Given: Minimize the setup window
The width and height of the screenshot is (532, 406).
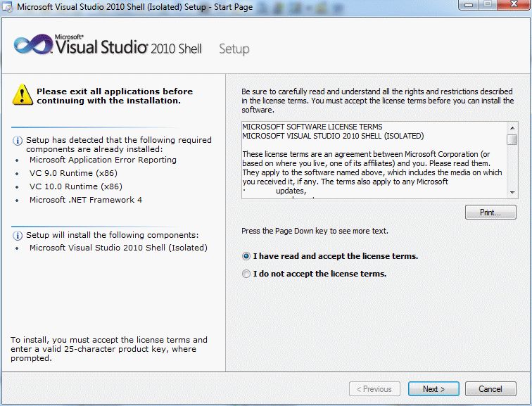Looking at the screenshot, I should pos(469,5).
